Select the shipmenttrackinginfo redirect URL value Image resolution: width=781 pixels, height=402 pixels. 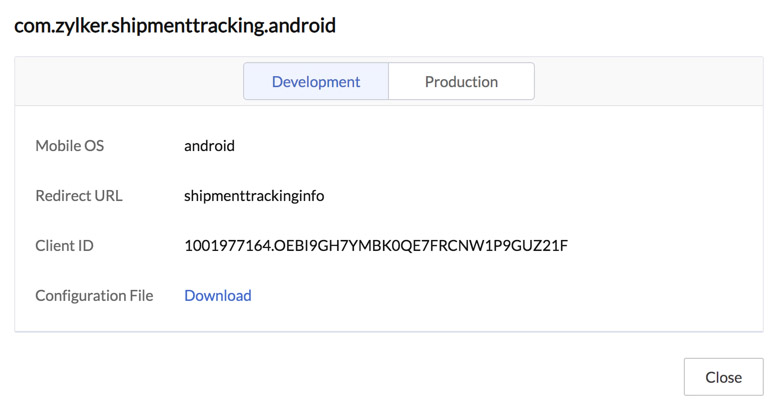[254, 196]
